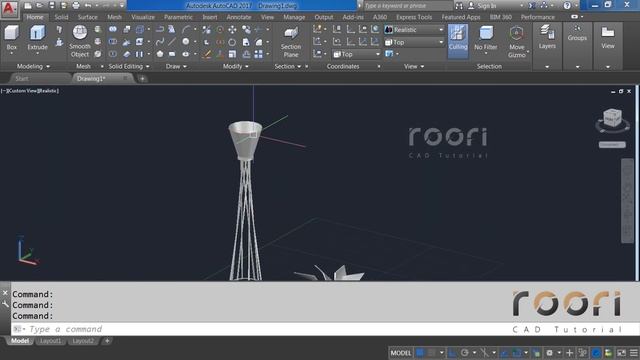Open the Realistic visual style dropdown

[x=414, y=30]
